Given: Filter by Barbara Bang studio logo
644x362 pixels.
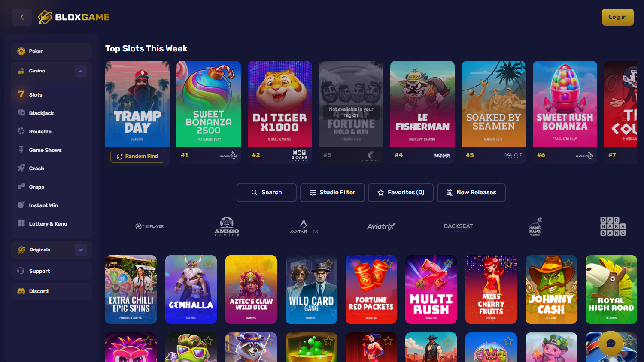Looking at the screenshot, I should 613,226.
